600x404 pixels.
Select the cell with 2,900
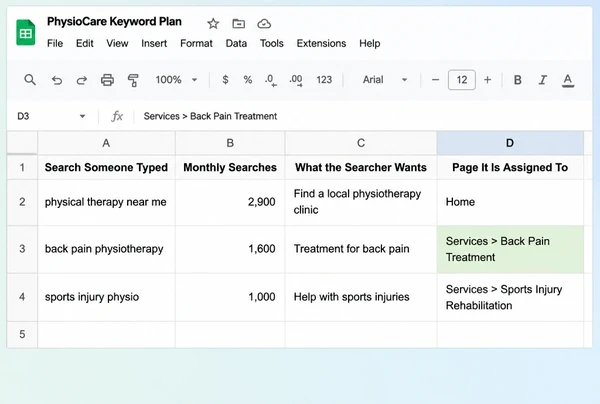tap(230, 202)
